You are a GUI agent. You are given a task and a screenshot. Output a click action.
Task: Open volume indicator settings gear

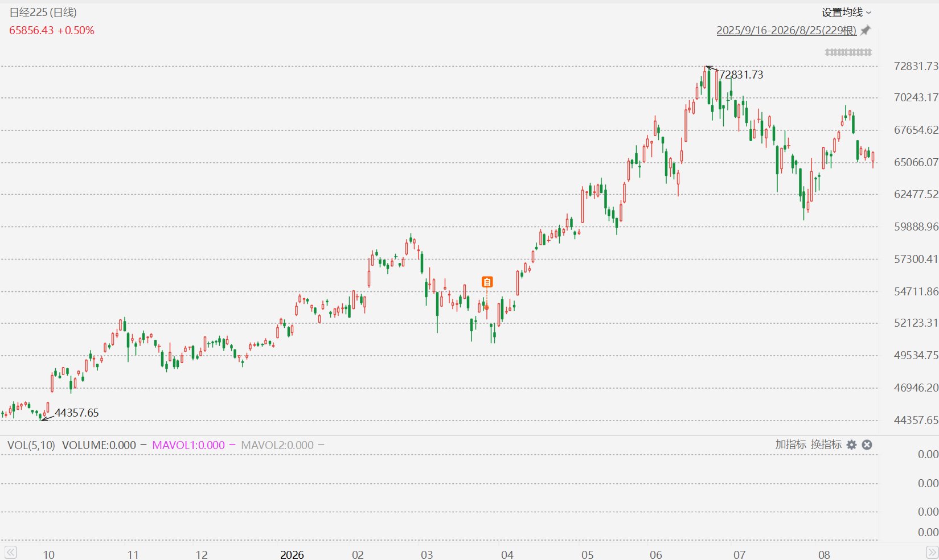pos(851,445)
